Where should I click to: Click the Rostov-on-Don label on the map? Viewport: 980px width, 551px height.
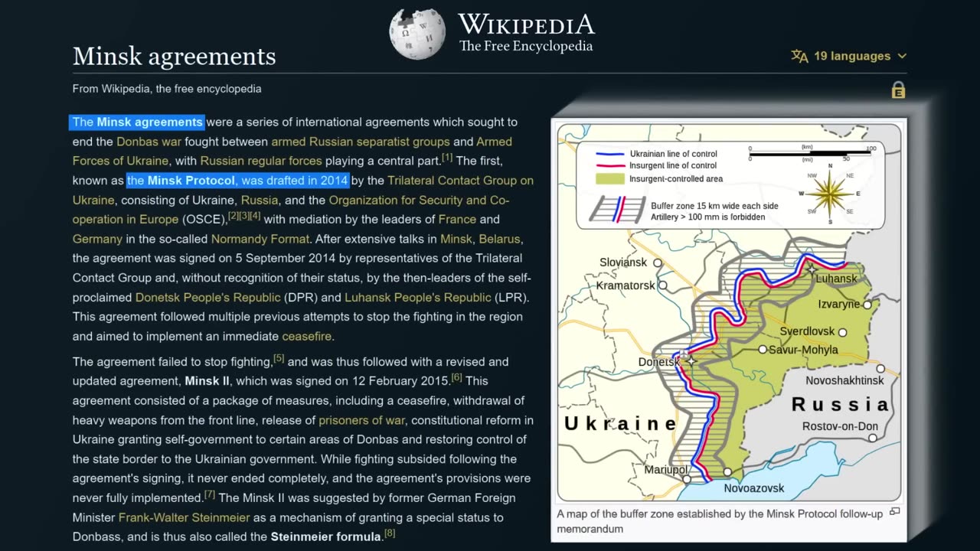[840, 426]
